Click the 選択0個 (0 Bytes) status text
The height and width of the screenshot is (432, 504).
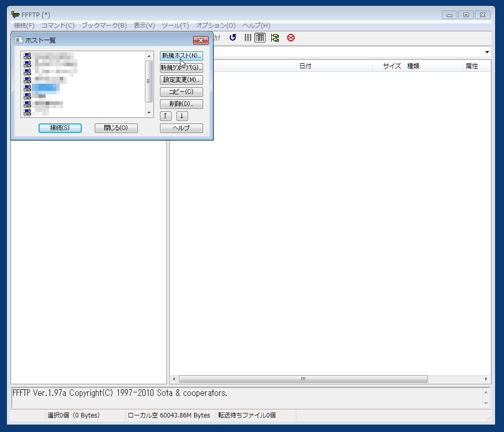coord(74,415)
